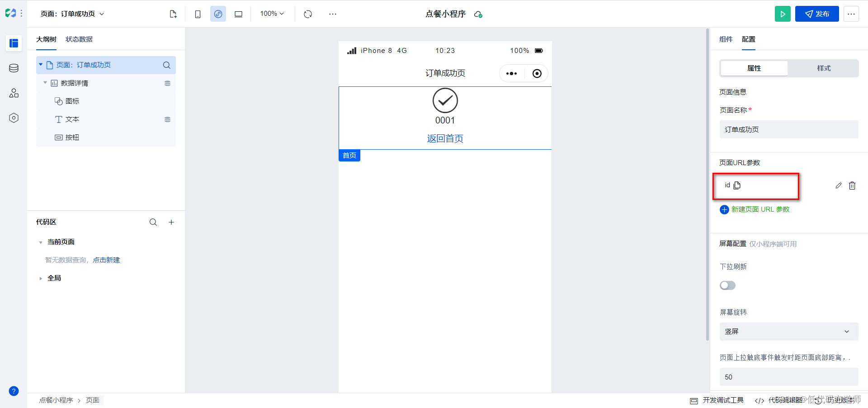Screen dimensions: 868x408
Task: Collapse the 数据详情 tree node
Action: (x=45, y=83)
